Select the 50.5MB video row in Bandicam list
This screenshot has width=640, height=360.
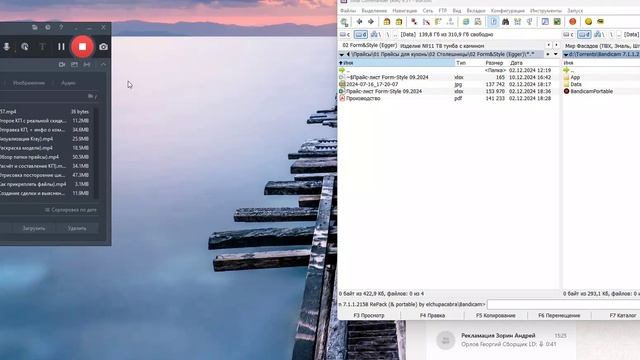point(45,157)
